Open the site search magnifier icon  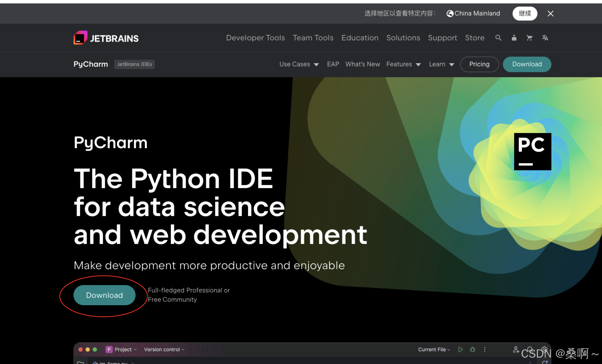click(x=498, y=38)
